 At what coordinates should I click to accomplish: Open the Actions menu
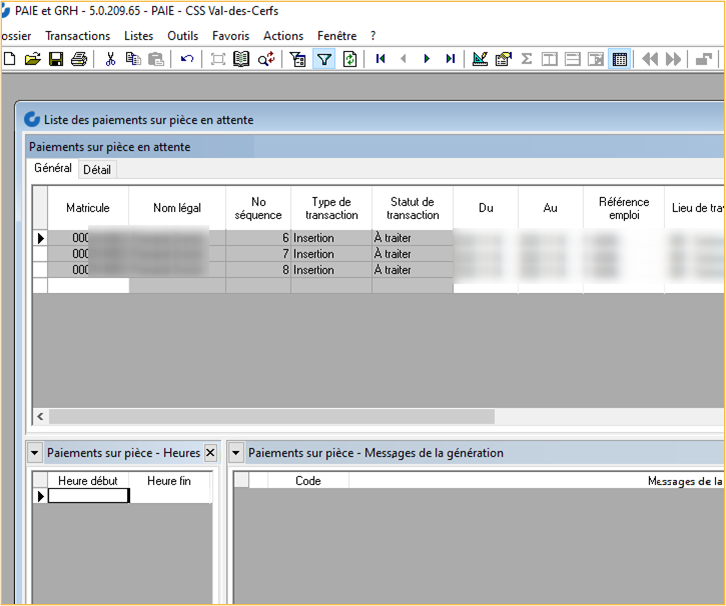pyautogui.click(x=283, y=36)
